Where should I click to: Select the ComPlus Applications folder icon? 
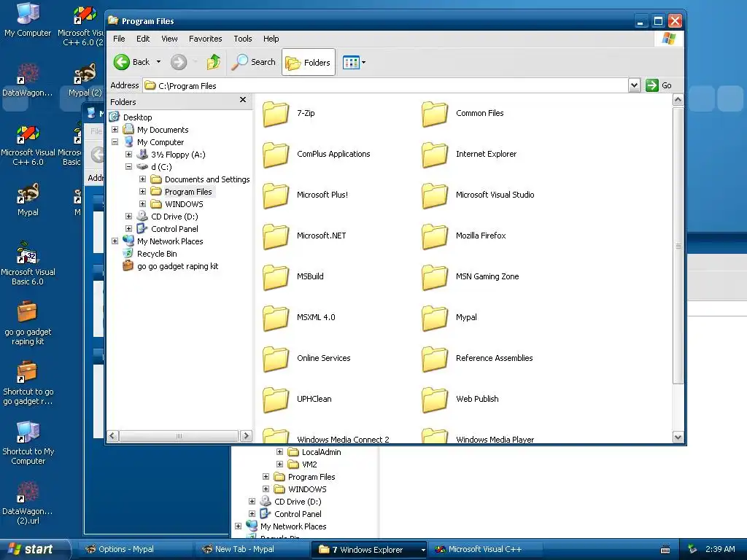click(276, 155)
